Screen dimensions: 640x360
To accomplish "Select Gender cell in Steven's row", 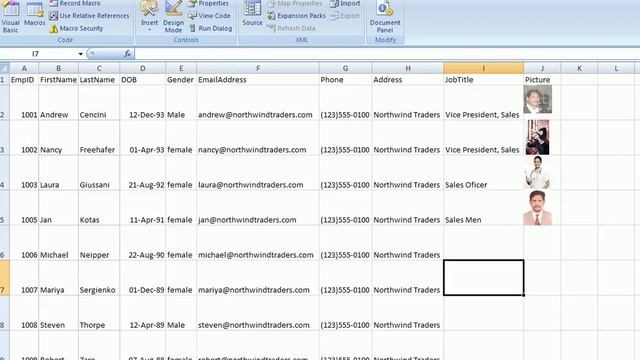I will 181,313.
